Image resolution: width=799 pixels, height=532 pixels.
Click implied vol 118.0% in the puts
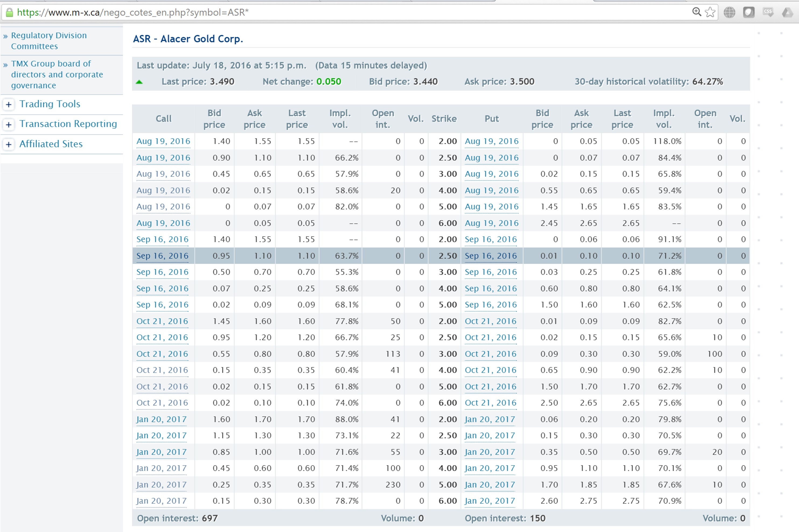[667, 141]
